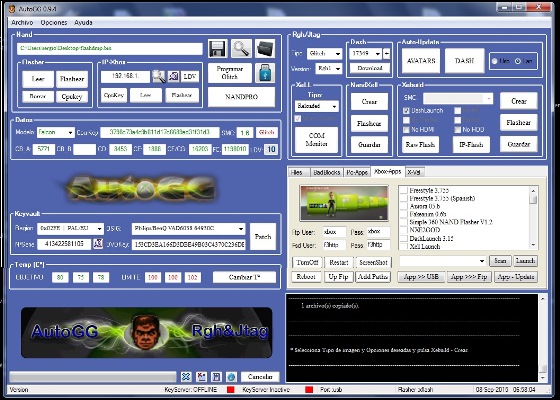
Task: Click the Xbox dashboard preview thumbnail
Action: (x=344, y=203)
